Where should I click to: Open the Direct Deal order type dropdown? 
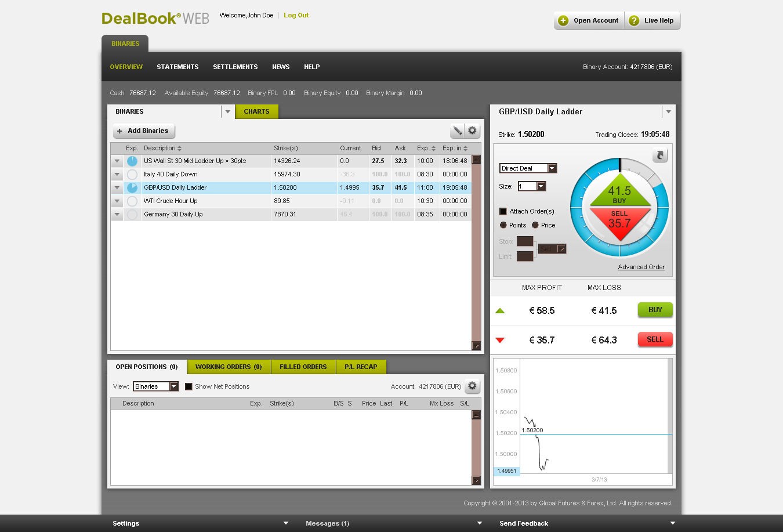552,168
